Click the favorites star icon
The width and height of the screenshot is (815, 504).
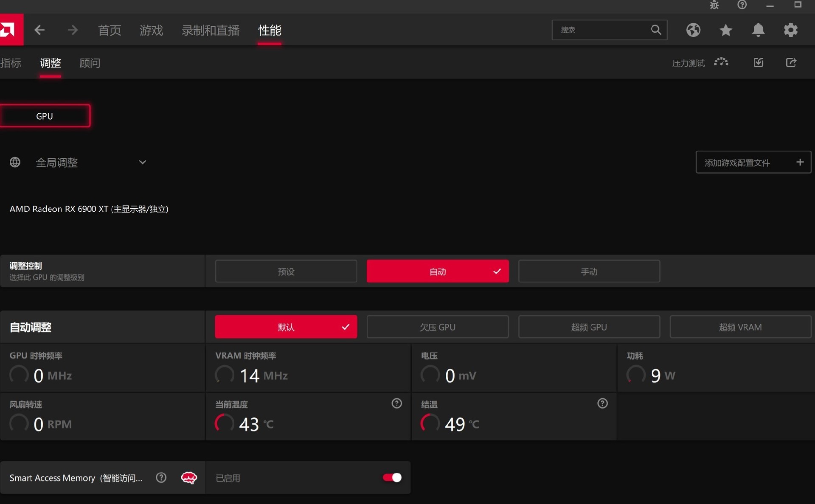pyautogui.click(x=726, y=30)
